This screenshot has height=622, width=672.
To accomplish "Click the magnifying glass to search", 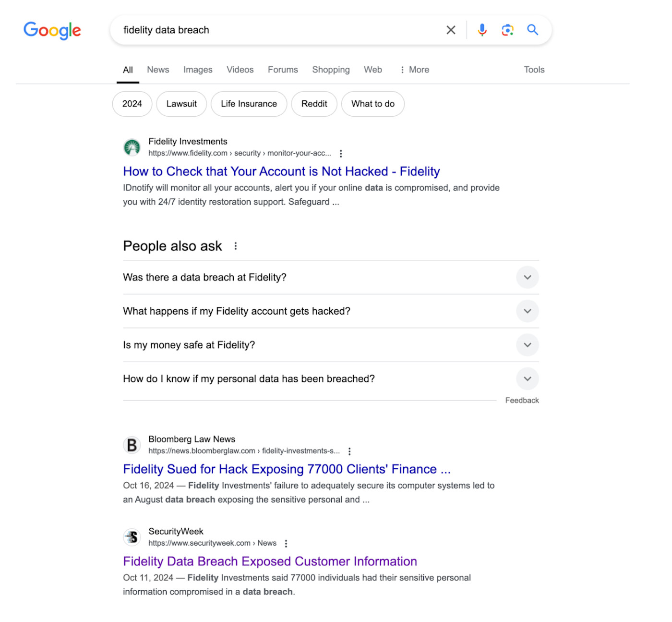I will (x=532, y=30).
